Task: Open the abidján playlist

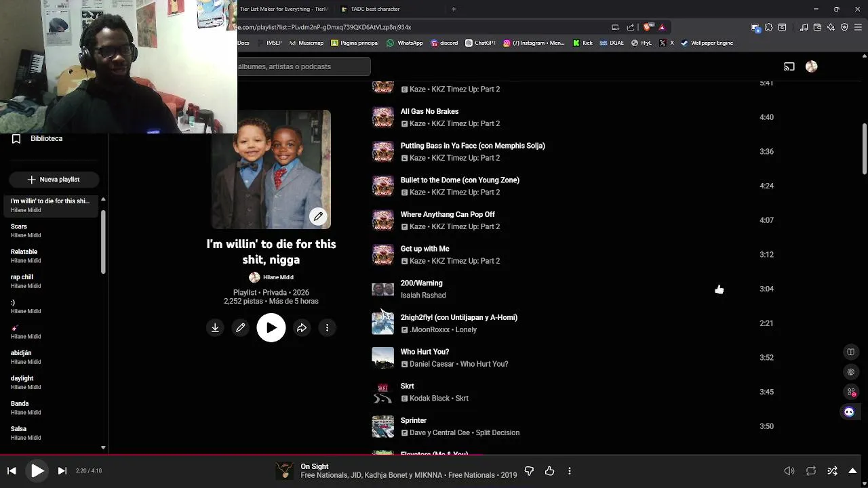Action: [51, 357]
